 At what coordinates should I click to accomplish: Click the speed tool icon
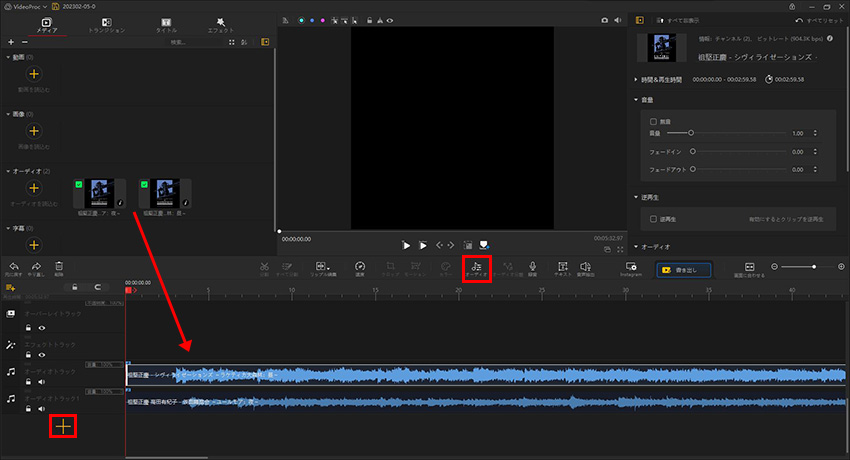360,267
